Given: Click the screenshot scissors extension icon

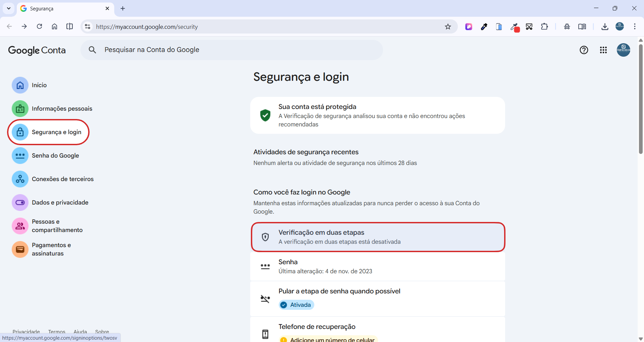Looking at the screenshot, I should point(529,26).
